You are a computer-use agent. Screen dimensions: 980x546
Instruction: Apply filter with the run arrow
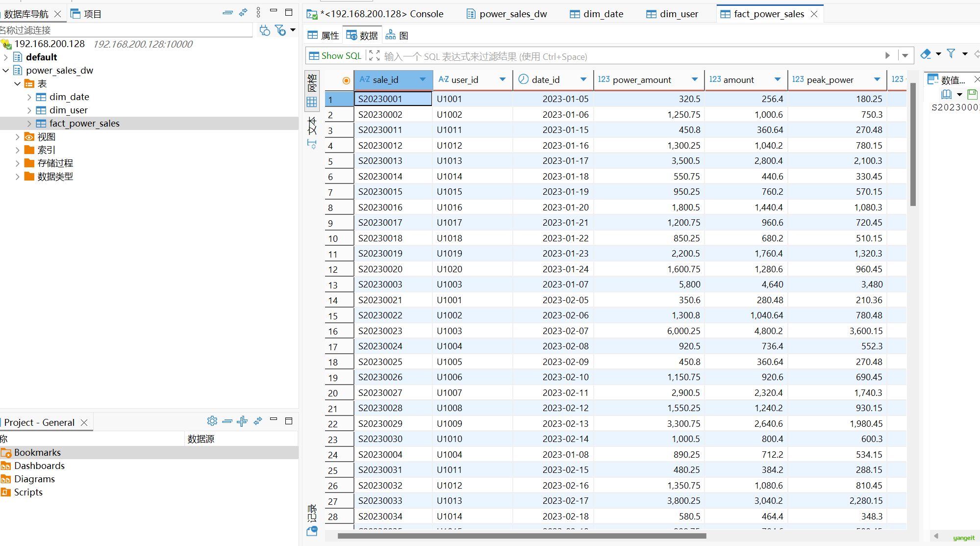(887, 56)
